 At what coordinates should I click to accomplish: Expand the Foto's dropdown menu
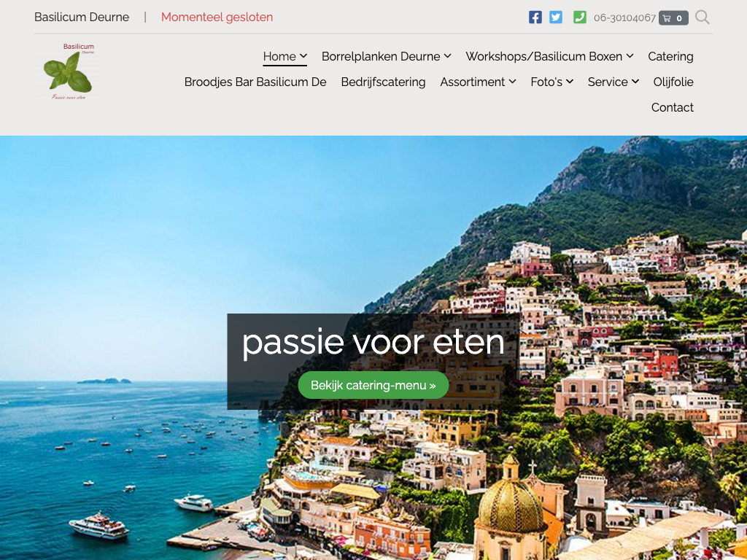tap(570, 82)
